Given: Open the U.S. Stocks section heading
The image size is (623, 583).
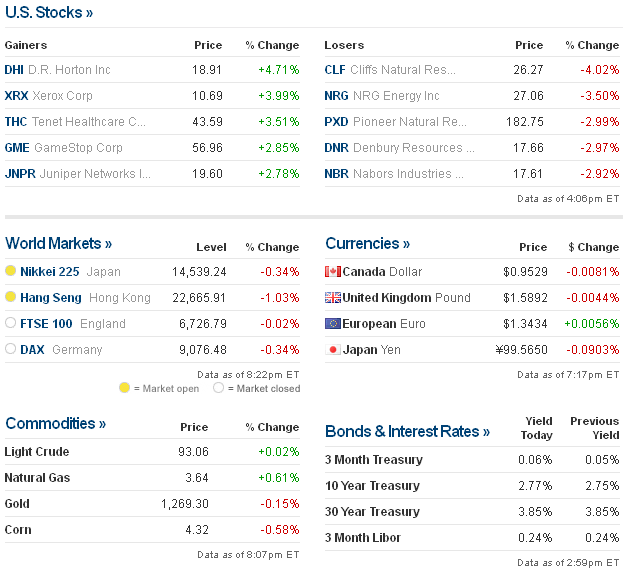Looking at the screenshot, I should click(x=49, y=13).
